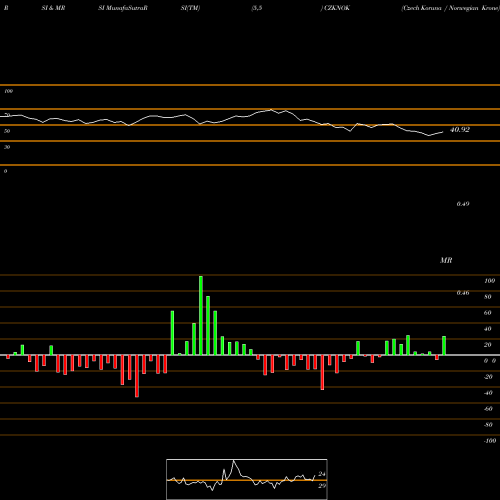Click the RSI scale label 100 on left
Image resolution: width=500 pixels, height=500 pixels.
click(8, 91)
